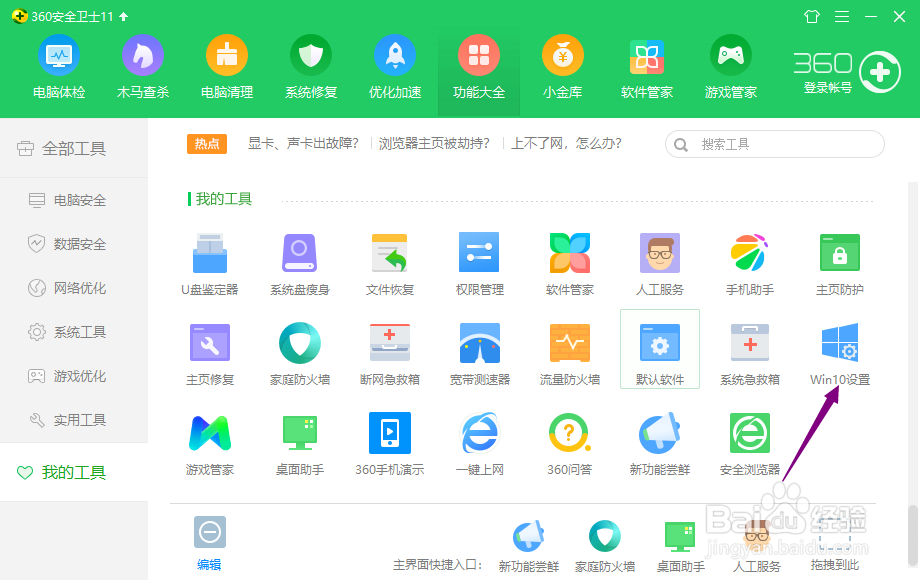This screenshot has height=580, width=920.
Task: Launch 人工服务 tool in grid
Action: tap(659, 264)
